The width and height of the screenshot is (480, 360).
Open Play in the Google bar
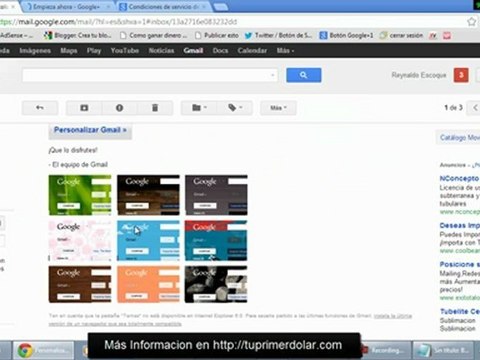94,51
